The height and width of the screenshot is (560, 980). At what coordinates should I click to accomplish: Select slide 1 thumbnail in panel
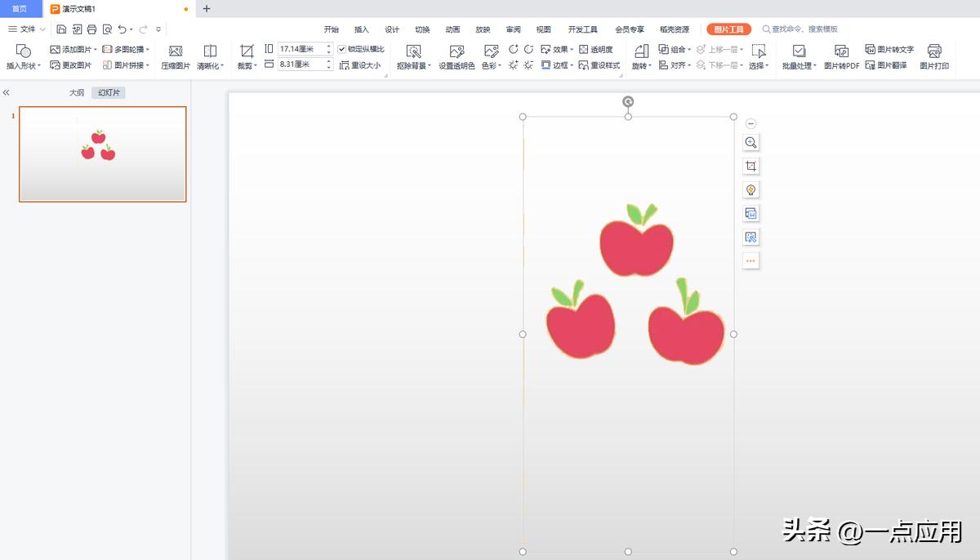(x=103, y=153)
